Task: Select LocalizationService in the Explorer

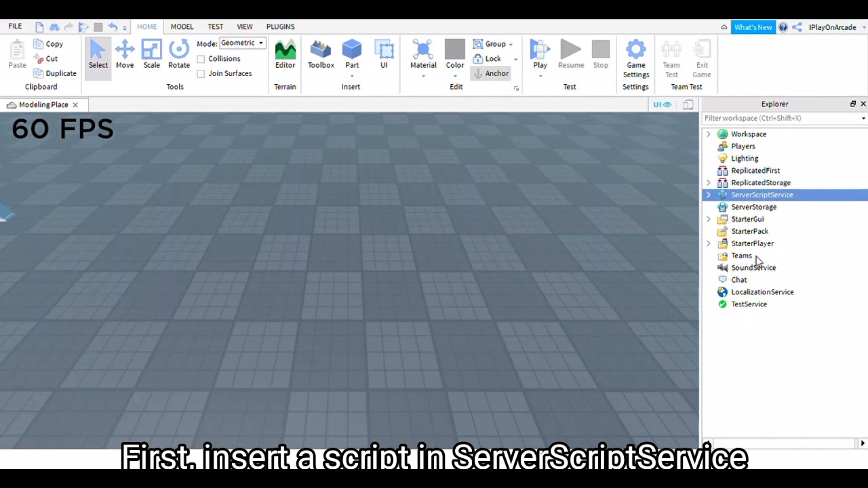Action: [x=762, y=293]
